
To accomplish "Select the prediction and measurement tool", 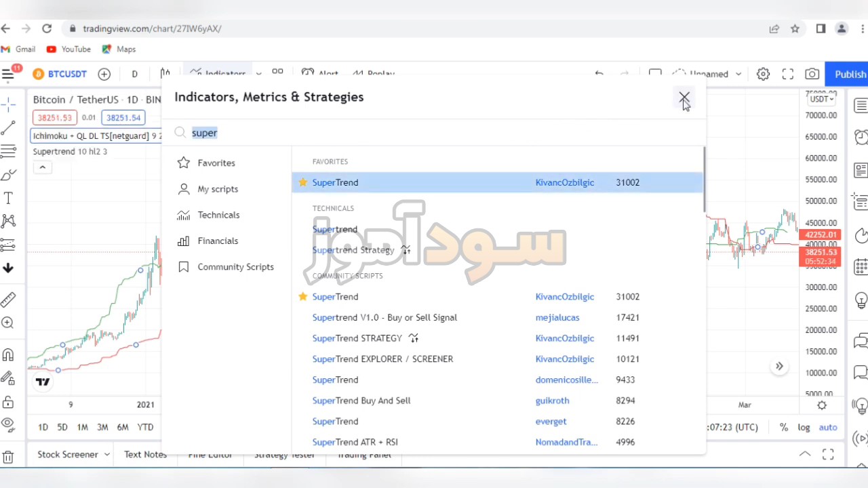I will [x=8, y=244].
